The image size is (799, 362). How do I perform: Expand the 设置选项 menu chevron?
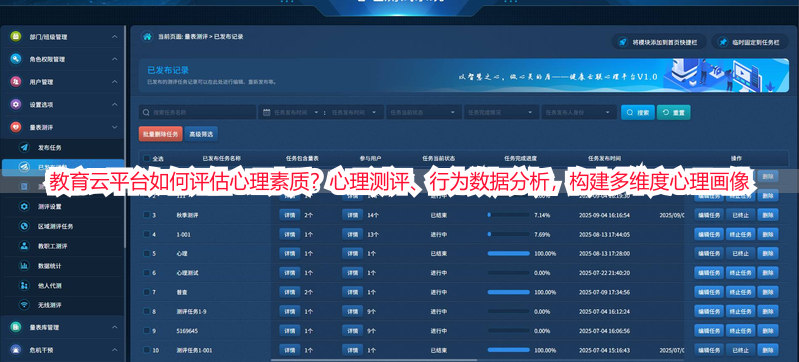[115, 105]
